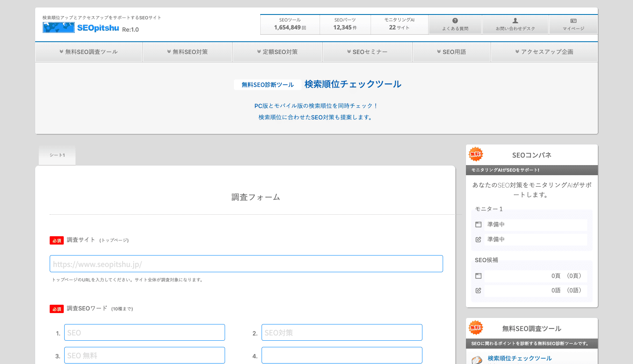Open マイページ card icon
Screen dimensions: 633x364
(x=573, y=21)
